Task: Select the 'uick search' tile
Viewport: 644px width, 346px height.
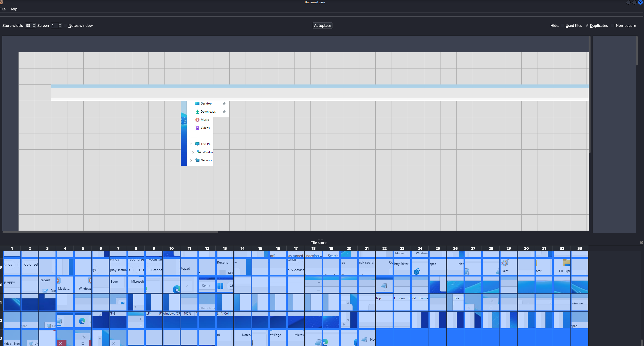Action: coord(367,267)
